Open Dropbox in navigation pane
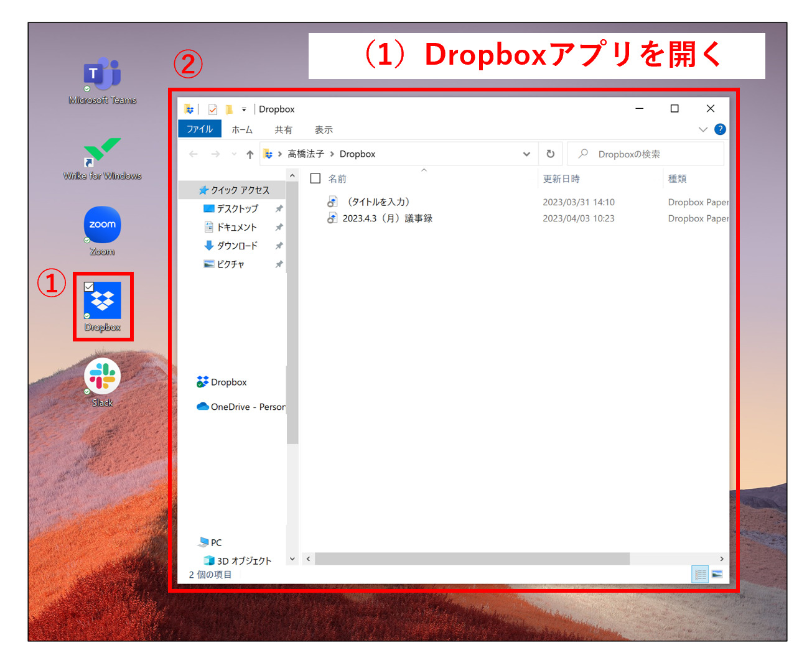 coord(222,382)
